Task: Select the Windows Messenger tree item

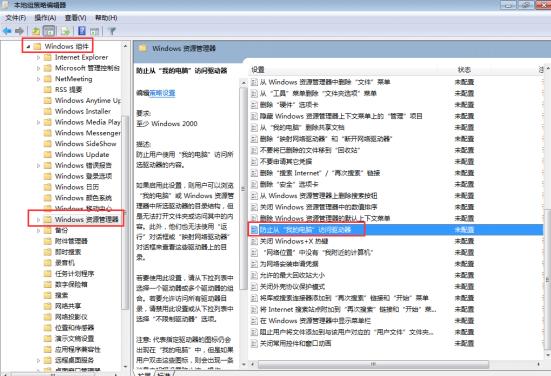Action: (87, 133)
